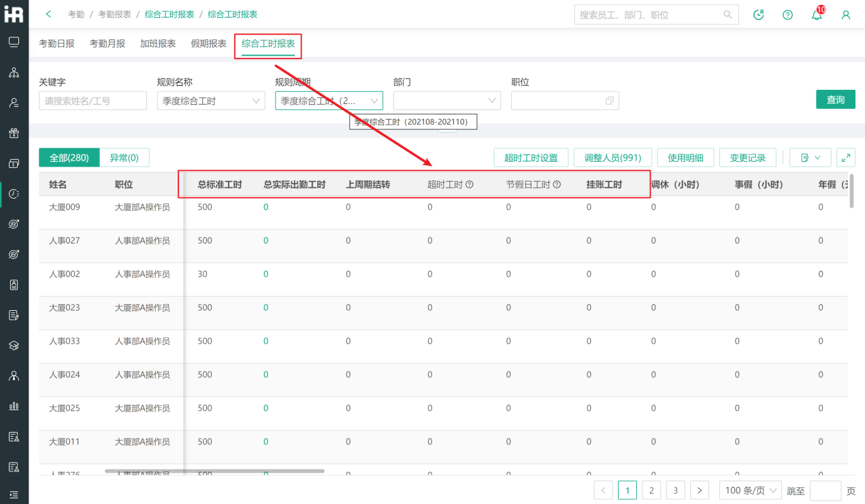The image size is (865, 504).
Task: Switch to the 考勤月报 tab
Action: pos(108,44)
